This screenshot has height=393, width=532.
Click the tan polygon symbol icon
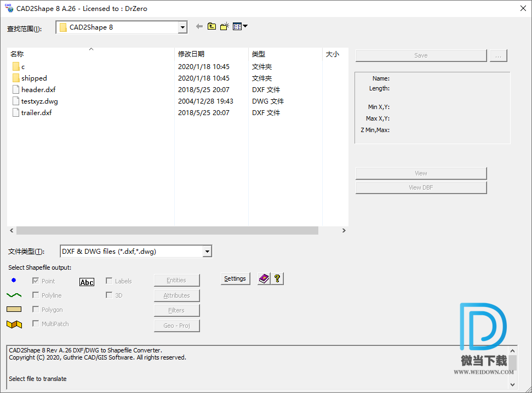(x=14, y=309)
